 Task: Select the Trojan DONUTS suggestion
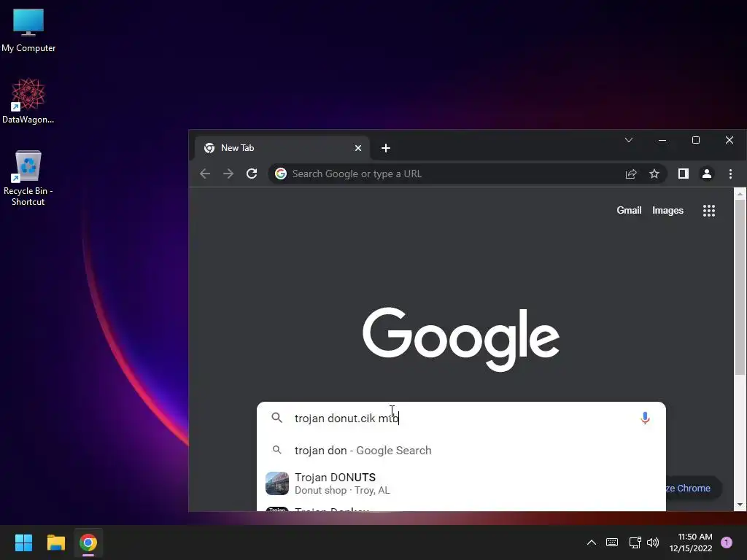(461, 483)
